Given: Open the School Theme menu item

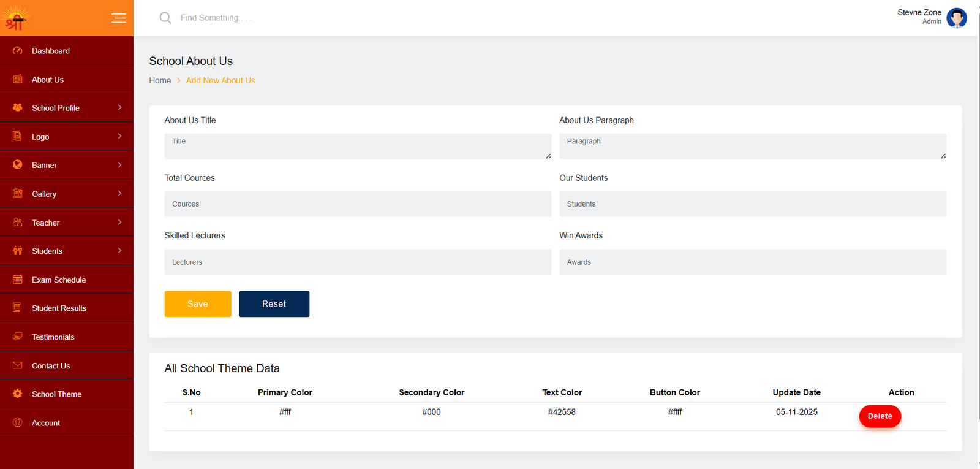Looking at the screenshot, I should pos(67,394).
